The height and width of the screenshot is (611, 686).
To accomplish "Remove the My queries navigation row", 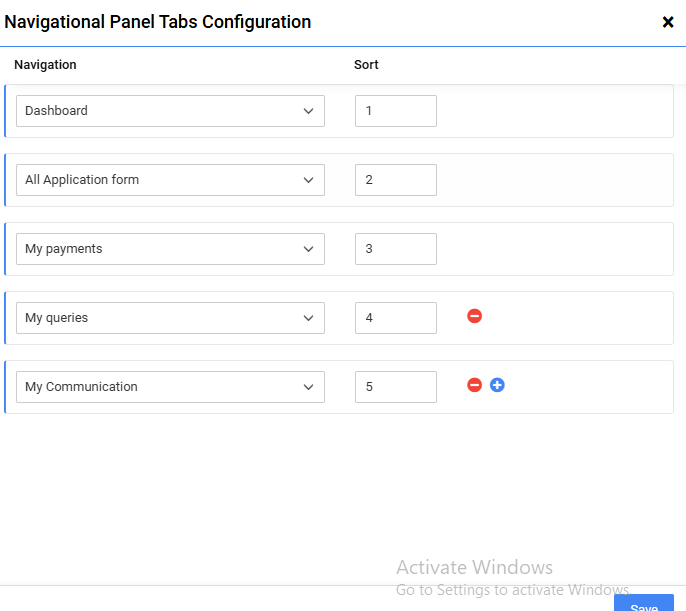I will point(475,316).
